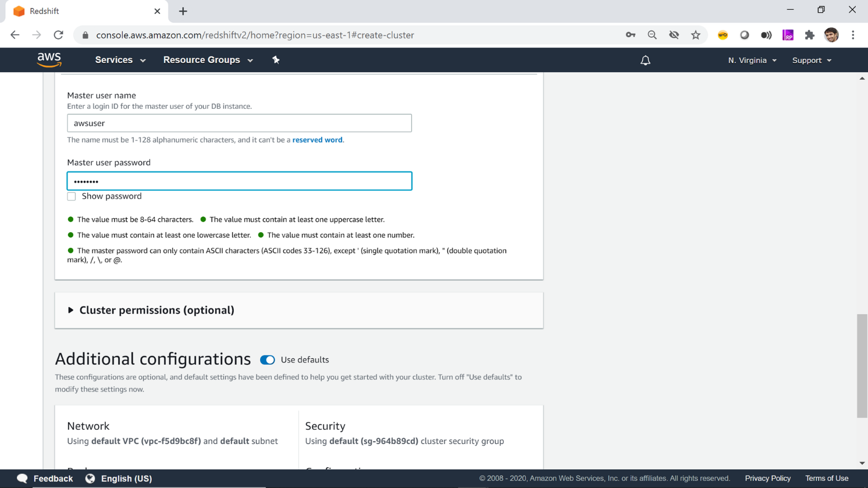Open the Services menu
Viewport: 868px width, 488px height.
(120, 60)
